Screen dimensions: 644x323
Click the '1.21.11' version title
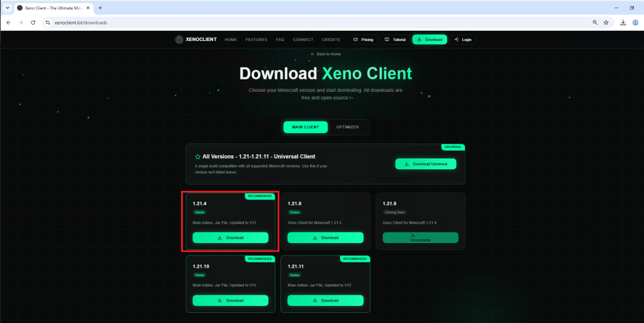coord(296,266)
